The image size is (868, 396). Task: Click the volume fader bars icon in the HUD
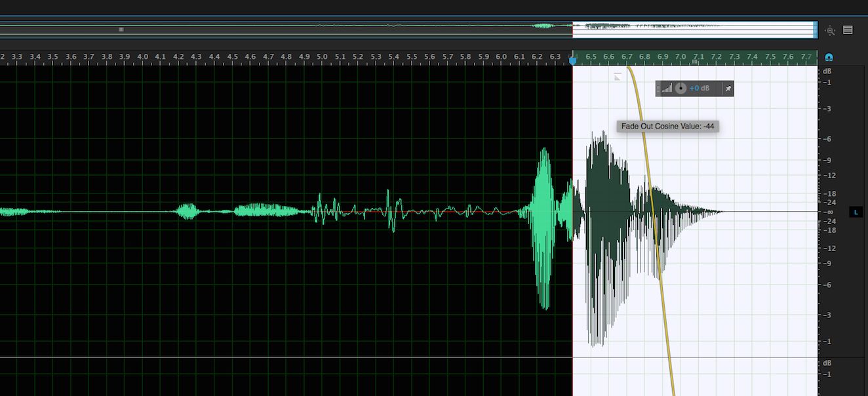666,88
